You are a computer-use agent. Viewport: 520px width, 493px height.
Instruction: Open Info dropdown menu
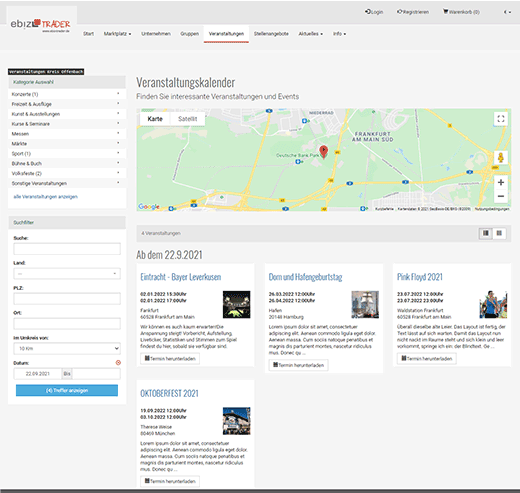pos(339,34)
